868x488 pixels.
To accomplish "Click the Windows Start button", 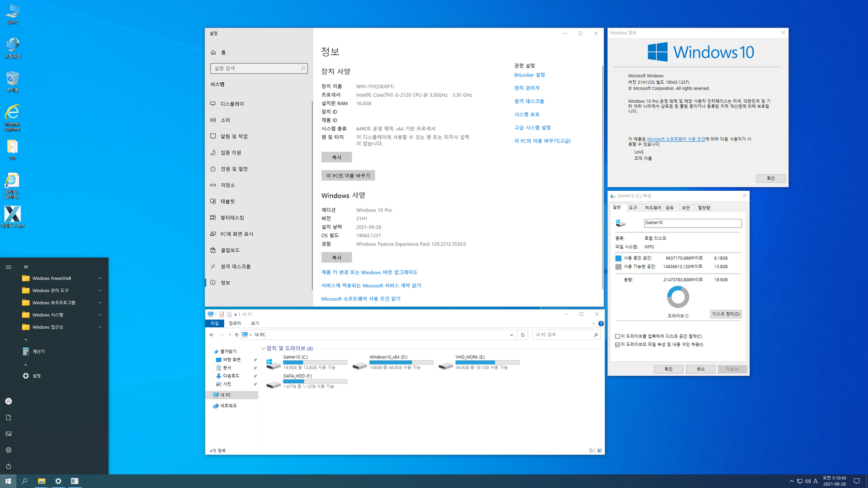I will coord(8,481).
